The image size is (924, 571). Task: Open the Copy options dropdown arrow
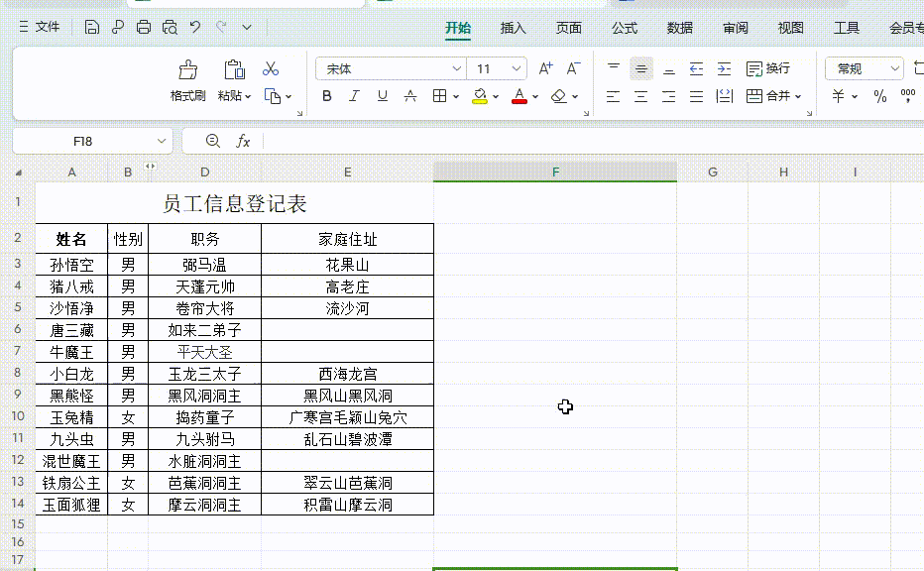pyautogui.click(x=289, y=96)
